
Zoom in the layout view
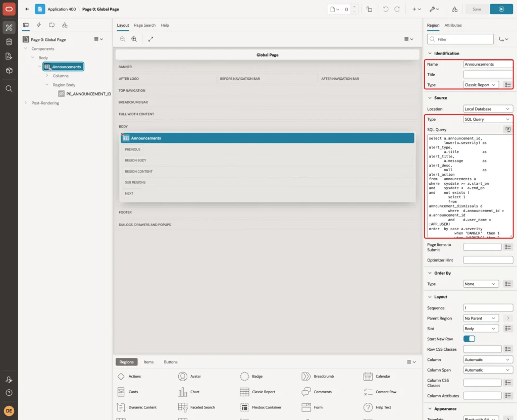134,39
